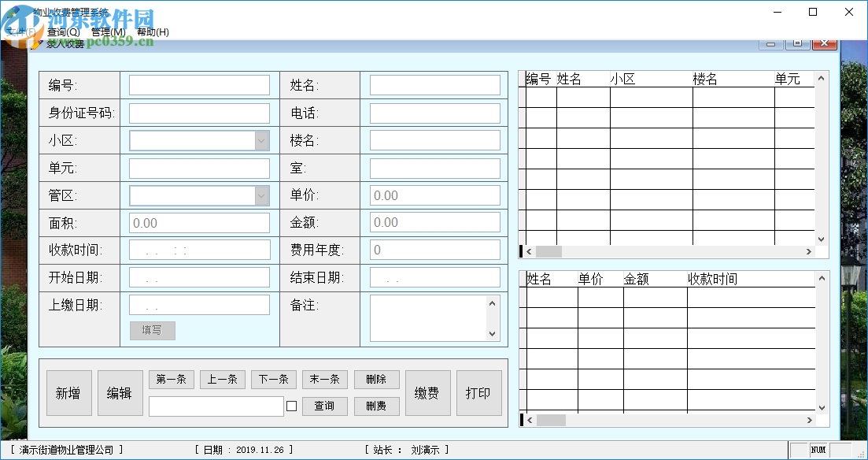
Task: Click the 缴费 payment button
Action: tap(428, 393)
